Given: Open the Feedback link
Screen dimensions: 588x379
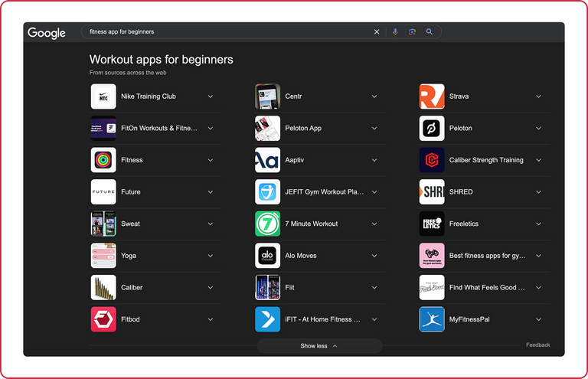Looking at the screenshot, I should (537, 345).
